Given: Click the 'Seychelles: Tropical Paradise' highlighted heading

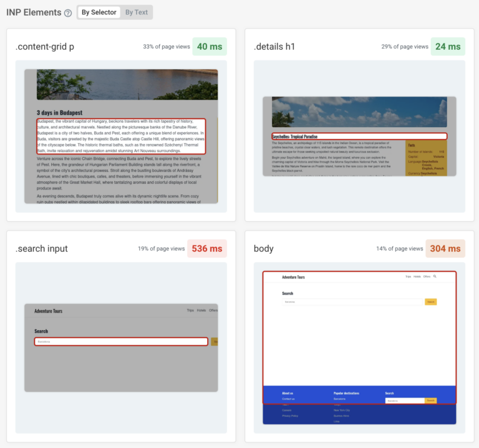Looking at the screenshot, I should click(359, 136).
